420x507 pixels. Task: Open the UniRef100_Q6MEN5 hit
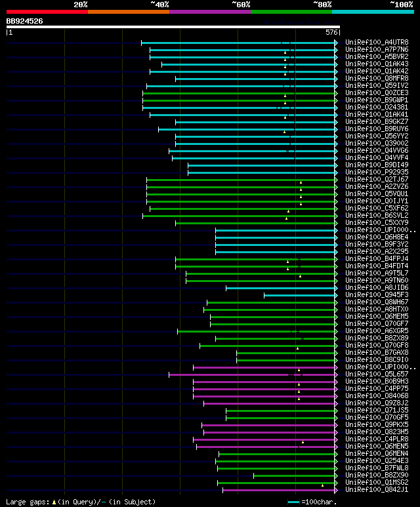click(377, 446)
